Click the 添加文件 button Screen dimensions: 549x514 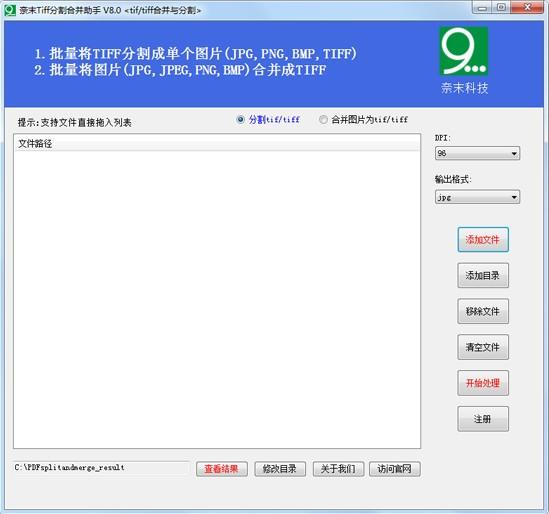pos(483,240)
